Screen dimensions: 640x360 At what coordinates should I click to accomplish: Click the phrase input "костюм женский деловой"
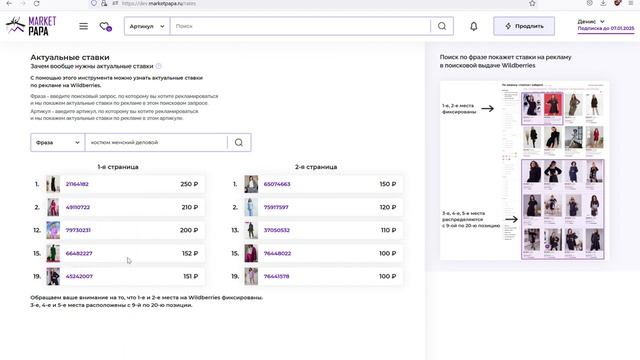(156, 142)
